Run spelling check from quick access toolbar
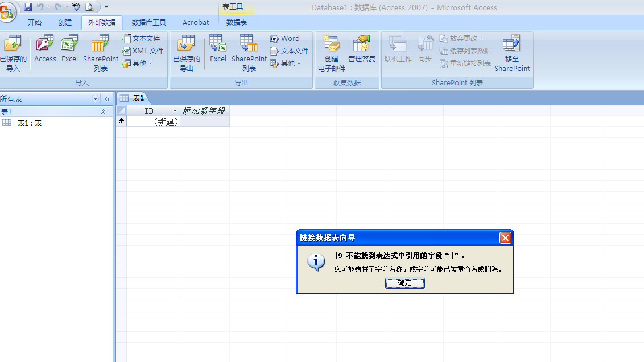 click(x=76, y=7)
